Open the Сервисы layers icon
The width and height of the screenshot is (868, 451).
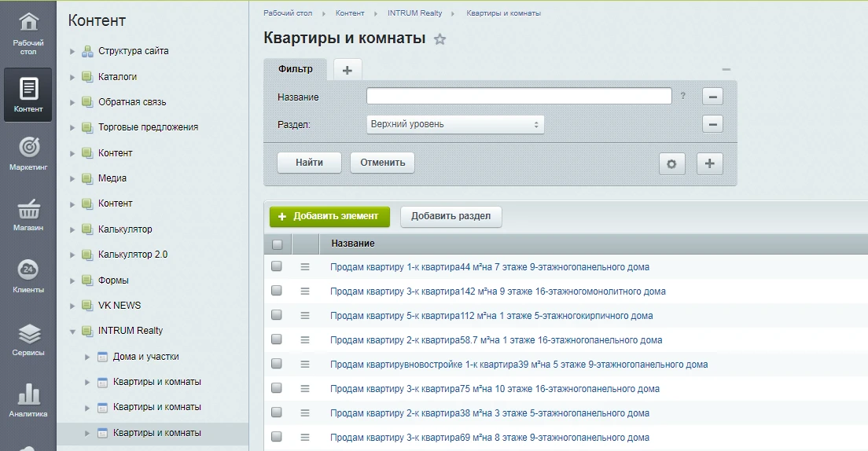pos(28,334)
